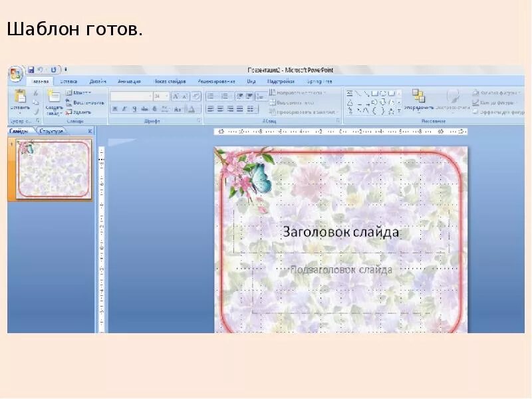Click the Создать слайд new slide icon
532x399 pixels.
(54, 96)
